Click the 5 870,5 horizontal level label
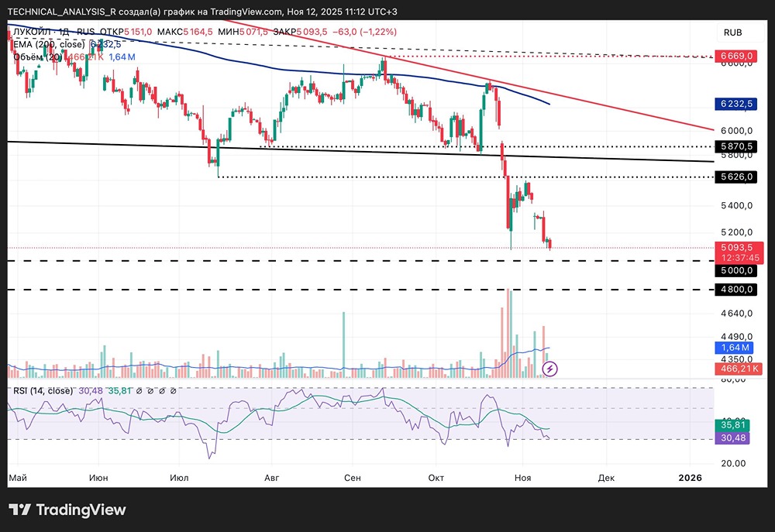 [737, 146]
